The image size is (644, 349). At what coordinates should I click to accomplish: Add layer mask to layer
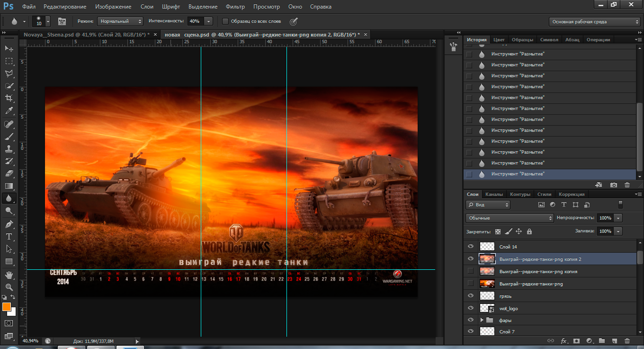coord(576,340)
